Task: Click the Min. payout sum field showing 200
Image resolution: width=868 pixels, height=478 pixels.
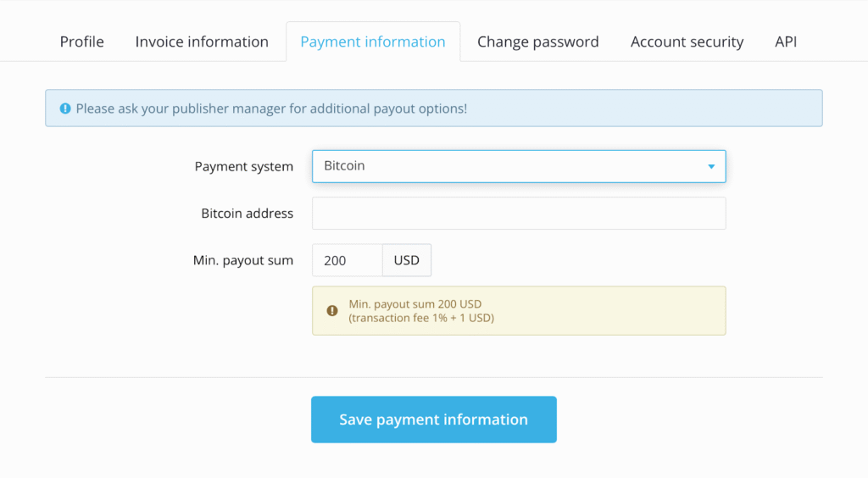Action: point(347,260)
